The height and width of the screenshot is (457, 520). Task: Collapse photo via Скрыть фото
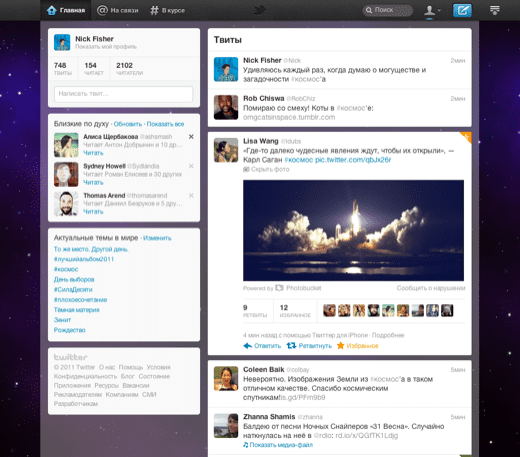(x=266, y=169)
